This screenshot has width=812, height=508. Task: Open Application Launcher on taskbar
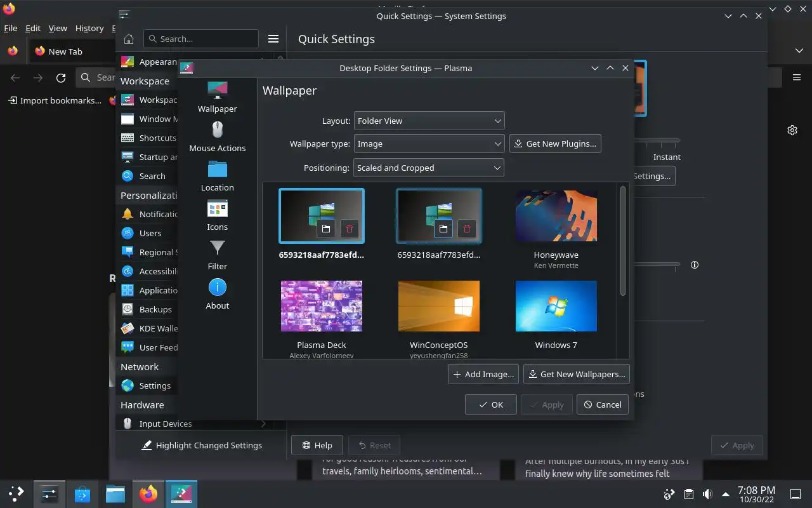pos(16,493)
